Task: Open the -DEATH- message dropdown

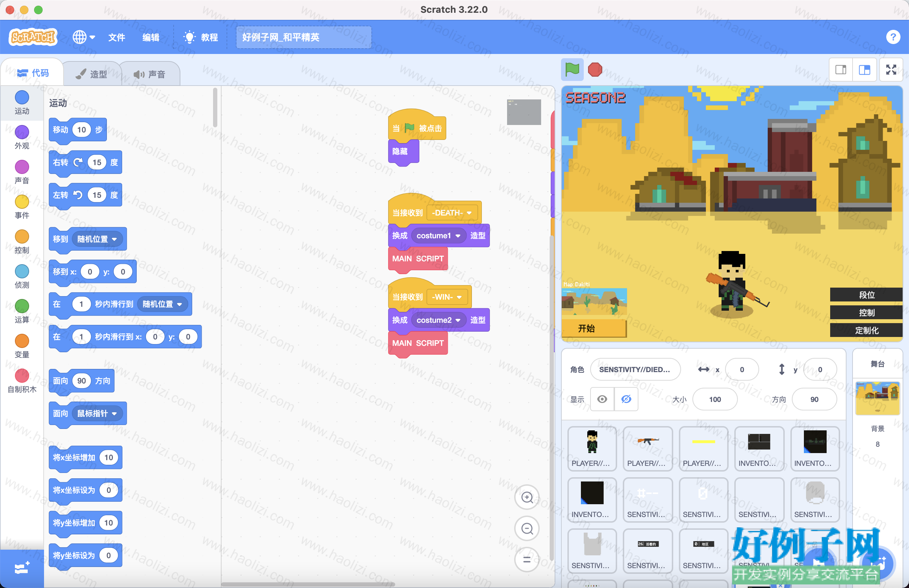Action: coord(452,213)
